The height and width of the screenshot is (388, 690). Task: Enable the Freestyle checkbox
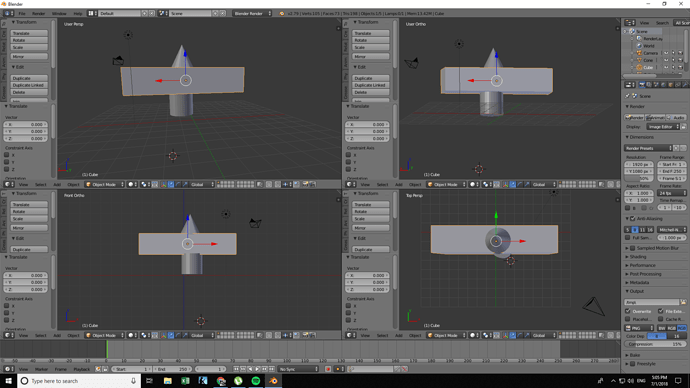pos(633,364)
